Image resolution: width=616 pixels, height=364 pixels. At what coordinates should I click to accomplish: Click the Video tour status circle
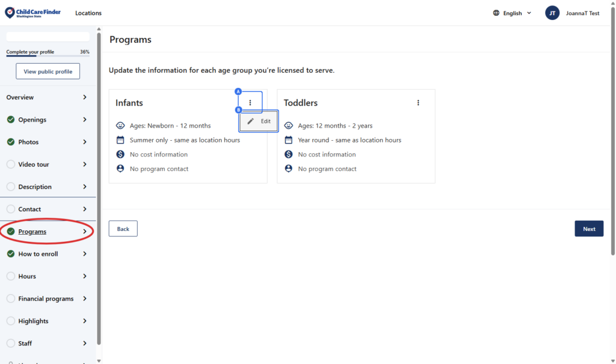11,164
